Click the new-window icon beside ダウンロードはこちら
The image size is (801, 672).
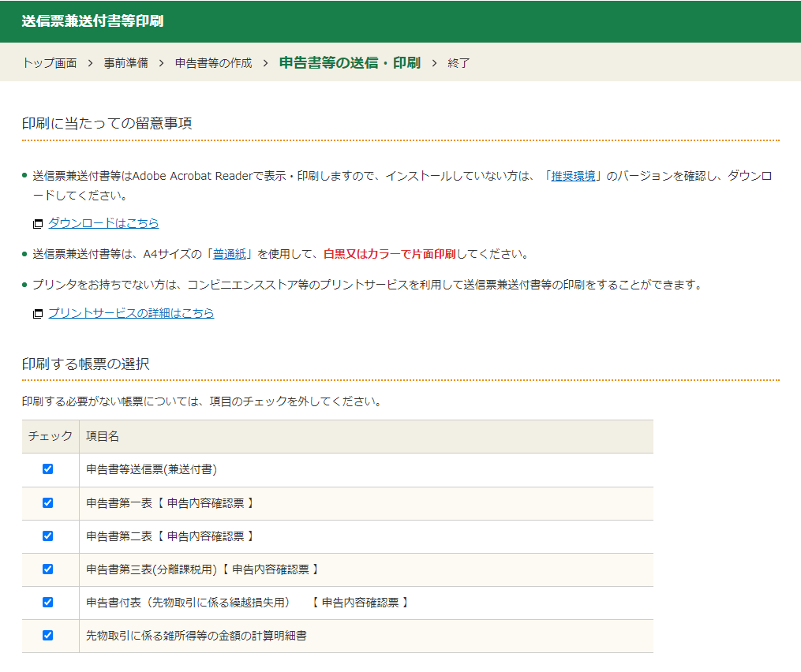pyautogui.click(x=38, y=224)
